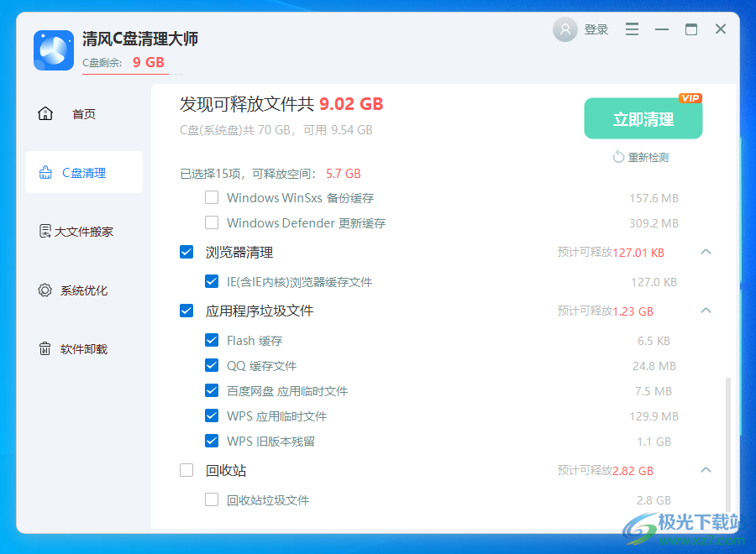The image size is (756, 554).
Task: Open the 首页 tab
Action: [x=82, y=113]
